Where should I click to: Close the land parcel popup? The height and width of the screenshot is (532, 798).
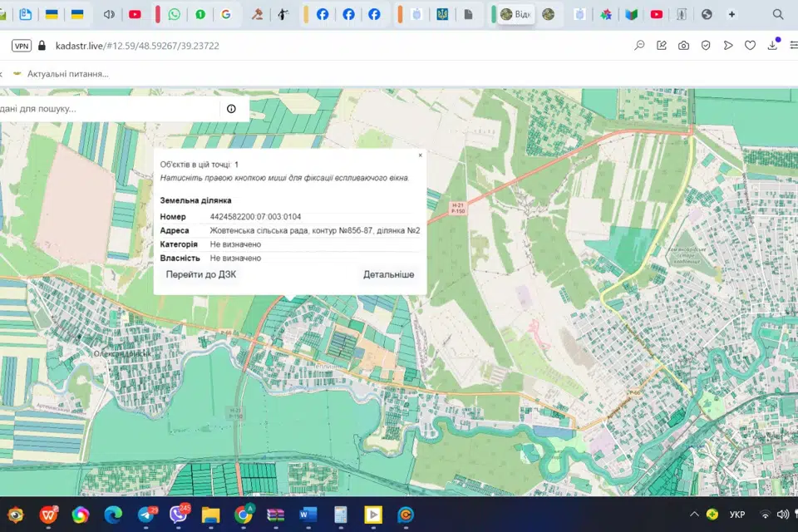point(420,155)
